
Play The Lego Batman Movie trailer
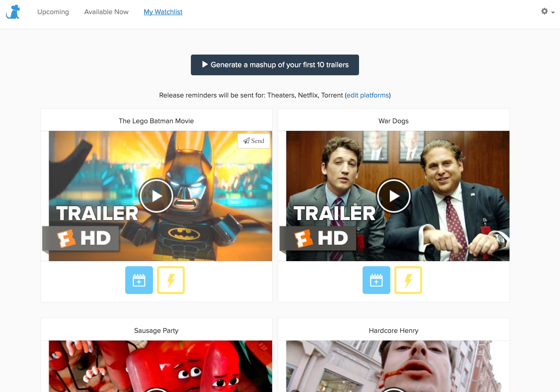[x=156, y=196]
